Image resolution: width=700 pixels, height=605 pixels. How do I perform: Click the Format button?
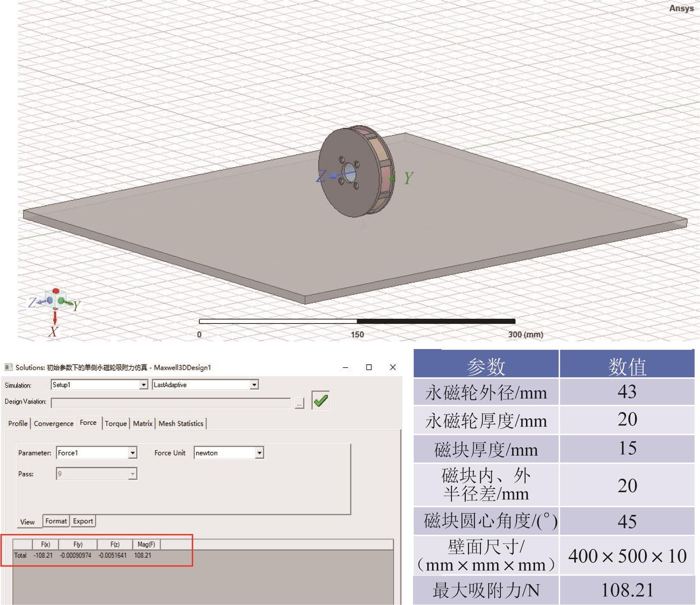click(56, 521)
